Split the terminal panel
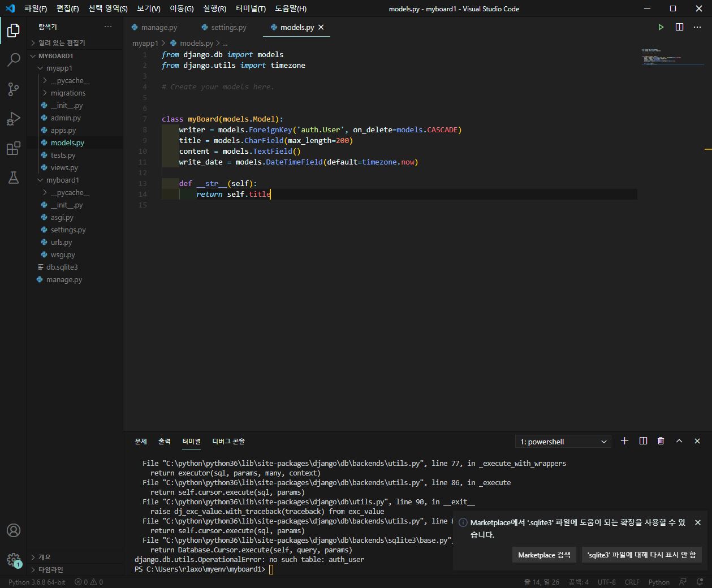The width and height of the screenshot is (712, 588). [x=643, y=441]
